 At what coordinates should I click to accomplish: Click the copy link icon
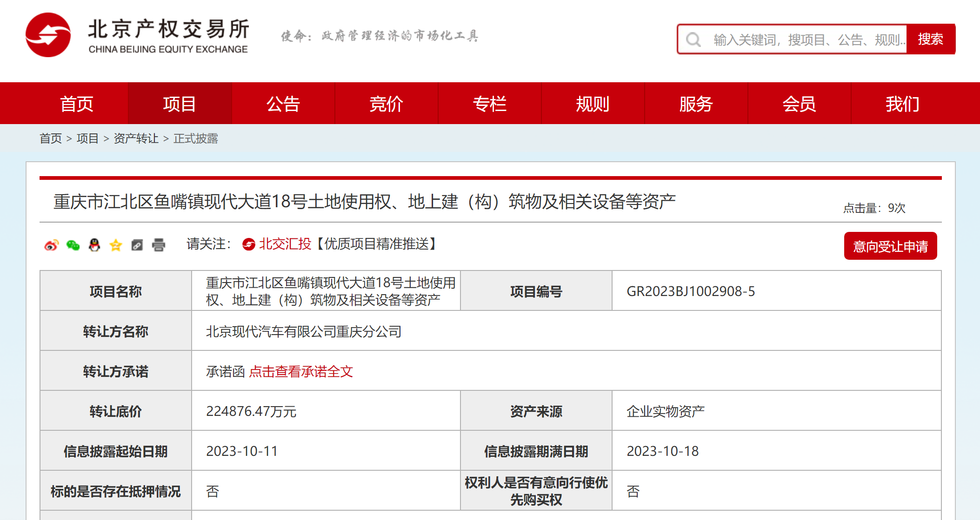137,245
